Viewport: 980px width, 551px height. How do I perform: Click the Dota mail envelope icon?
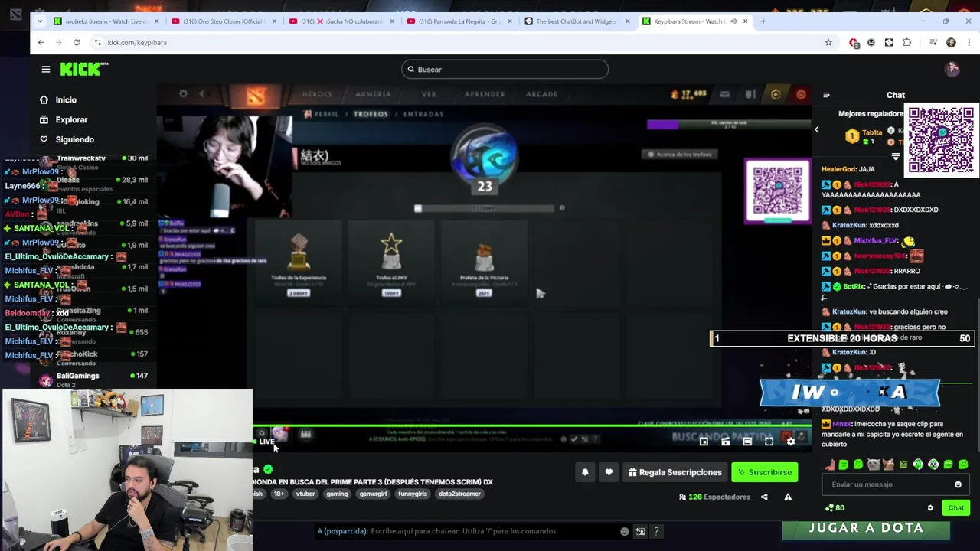[x=724, y=94]
